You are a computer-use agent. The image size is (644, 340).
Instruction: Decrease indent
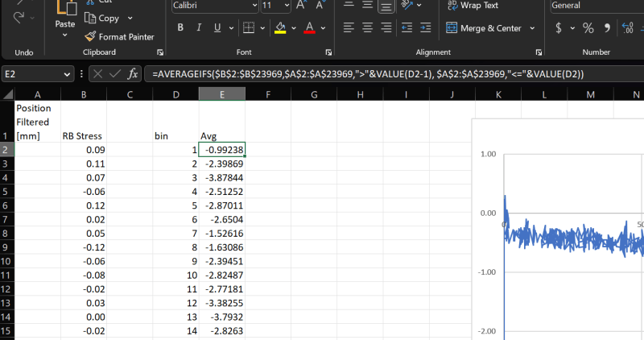[x=407, y=27]
